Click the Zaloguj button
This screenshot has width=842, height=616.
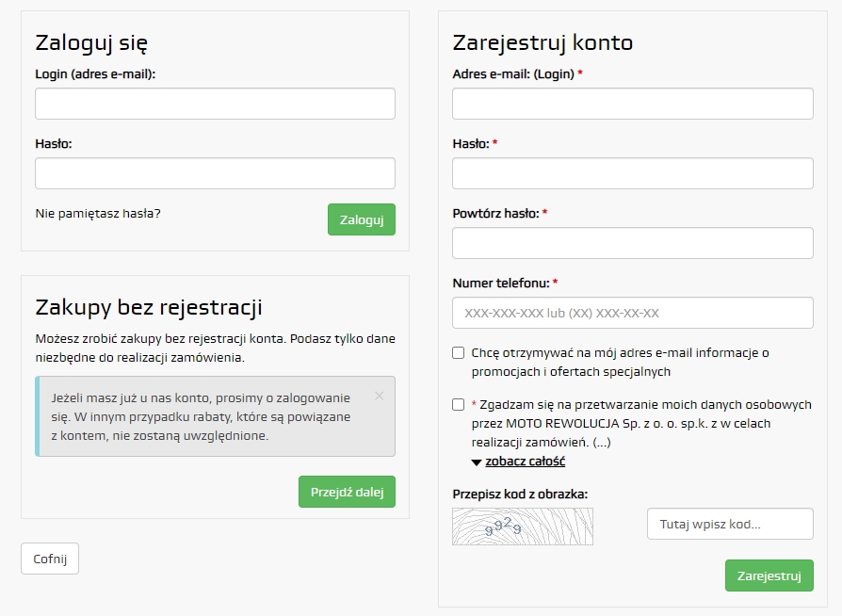pyautogui.click(x=362, y=219)
